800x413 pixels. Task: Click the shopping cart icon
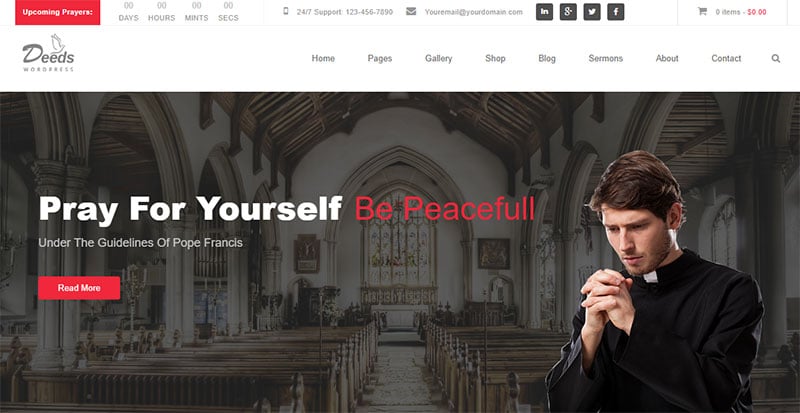click(703, 11)
